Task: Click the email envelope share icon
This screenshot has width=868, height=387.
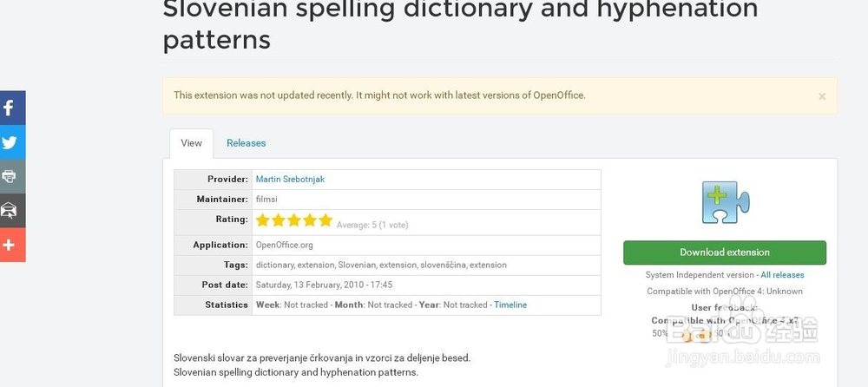Action: (10, 210)
